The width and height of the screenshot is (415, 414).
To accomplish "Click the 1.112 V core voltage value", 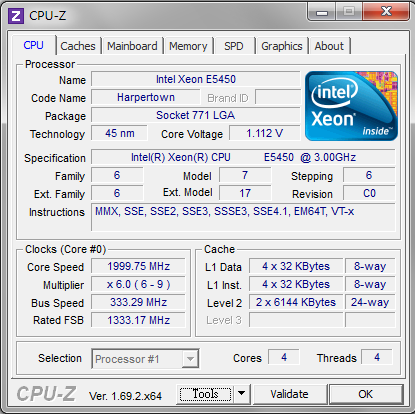I will click(x=265, y=133).
